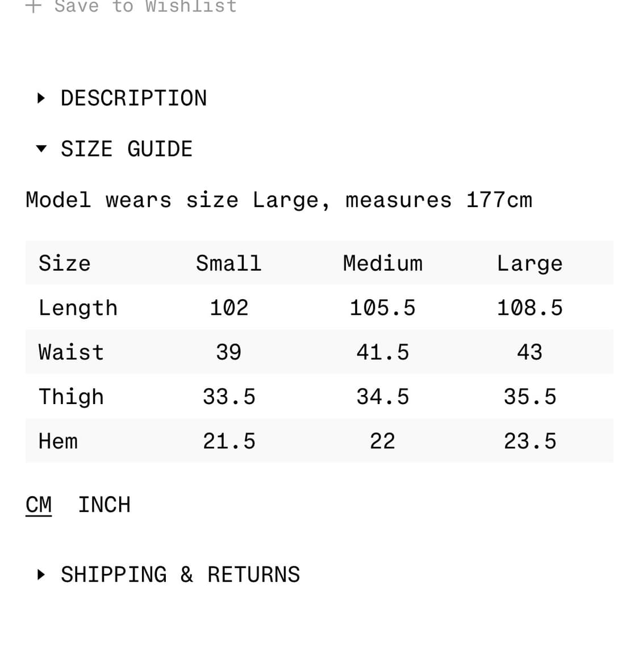Click the Medium waist value 41.5
The width and height of the screenshot is (639, 672).
click(382, 352)
